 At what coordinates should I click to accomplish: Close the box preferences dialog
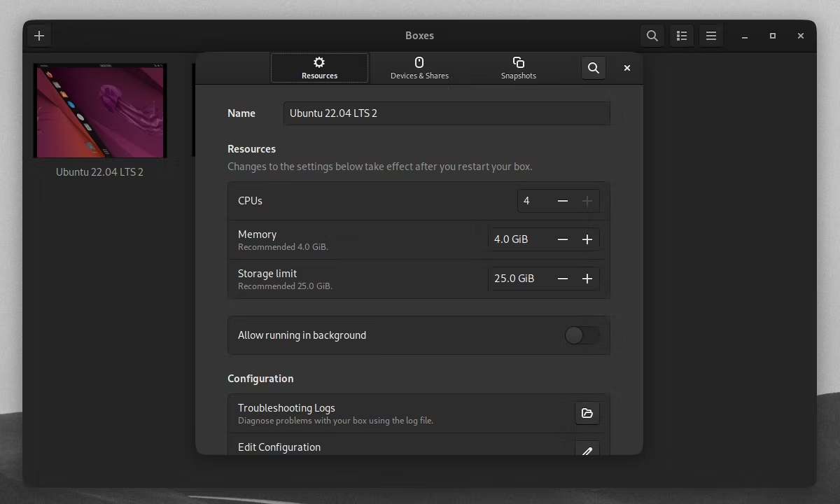point(627,68)
